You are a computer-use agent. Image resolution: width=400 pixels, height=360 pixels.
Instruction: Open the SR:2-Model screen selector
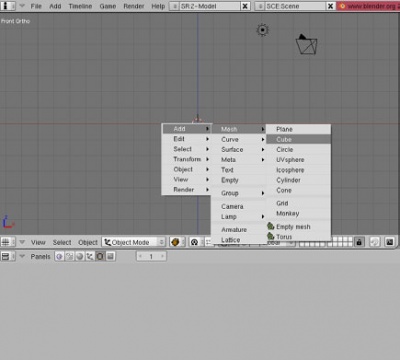(175, 6)
